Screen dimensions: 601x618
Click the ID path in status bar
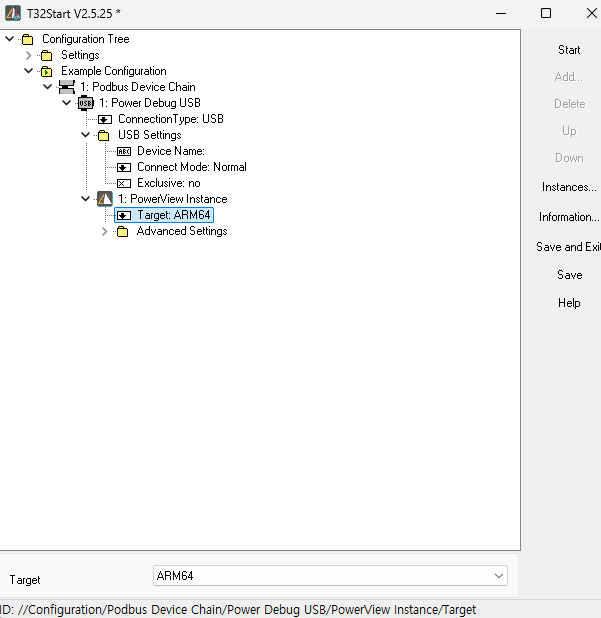tap(238, 609)
